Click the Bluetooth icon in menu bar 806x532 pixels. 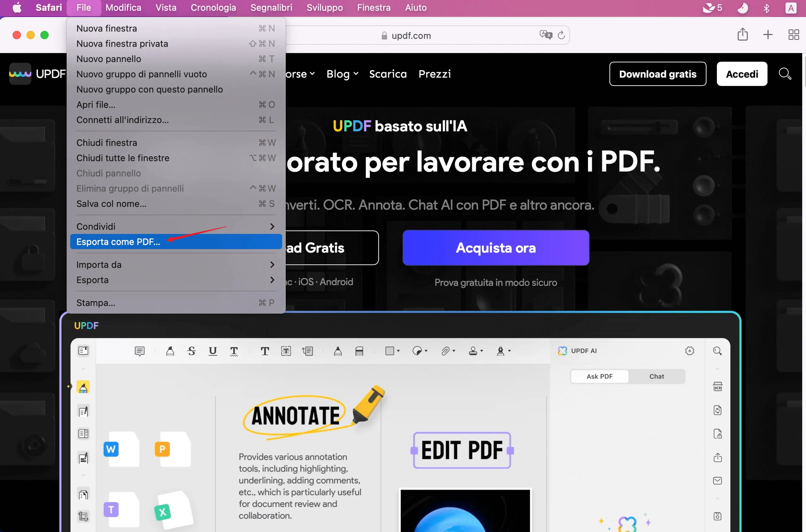tap(766, 8)
